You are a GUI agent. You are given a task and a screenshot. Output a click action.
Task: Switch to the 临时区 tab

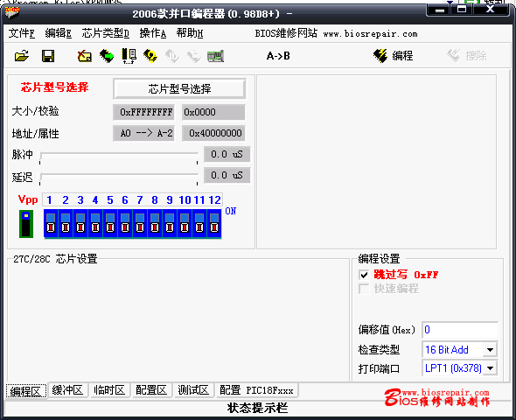click(109, 390)
